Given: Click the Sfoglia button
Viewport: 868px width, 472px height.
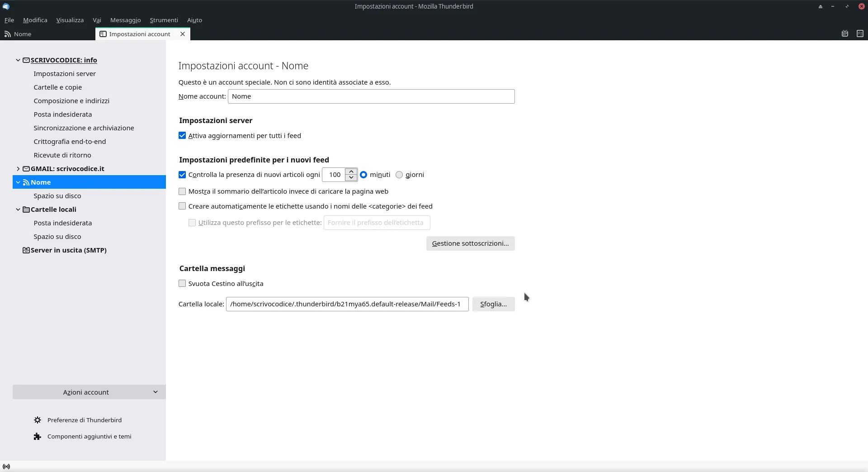Looking at the screenshot, I should tap(493, 304).
